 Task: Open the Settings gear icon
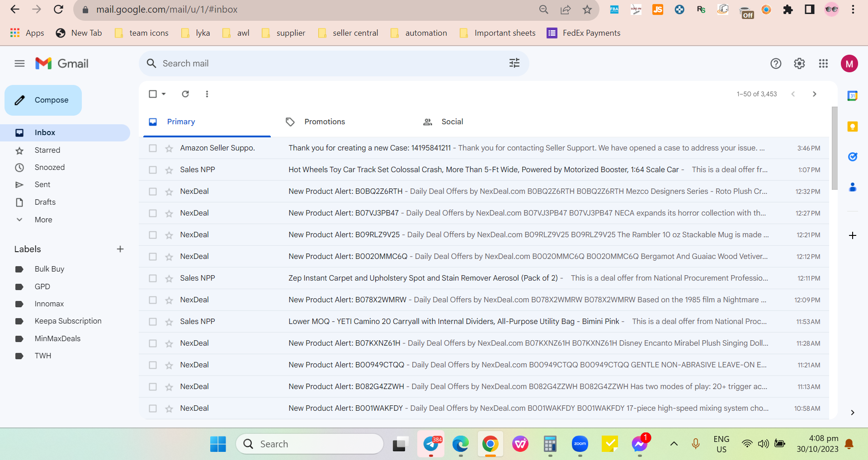click(799, 64)
